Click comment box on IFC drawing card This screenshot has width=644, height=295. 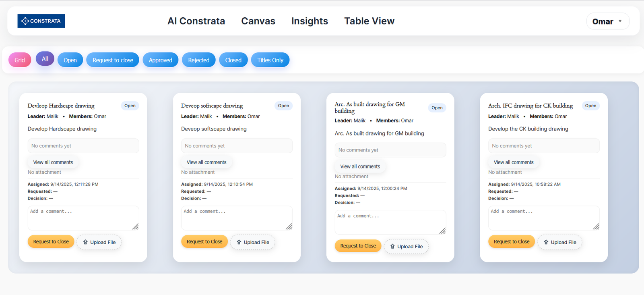click(x=543, y=218)
